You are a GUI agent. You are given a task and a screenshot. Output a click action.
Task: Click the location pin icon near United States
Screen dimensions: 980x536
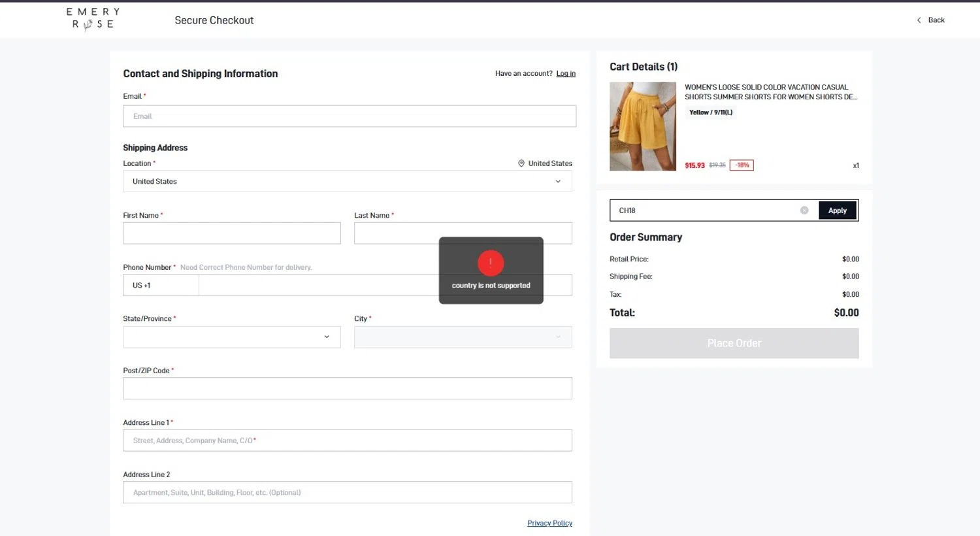(521, 163)
